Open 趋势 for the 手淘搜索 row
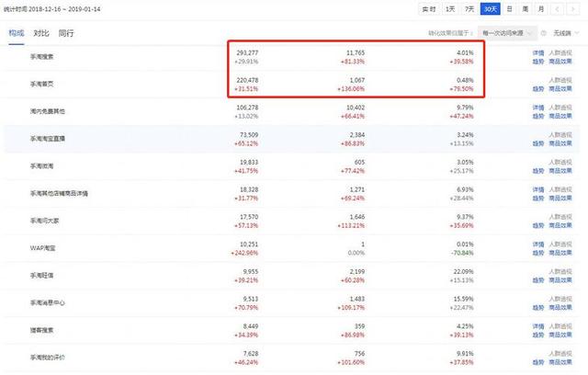Viewport: 588px width, 375px height. pyautogui.click(x=538, y=62)
